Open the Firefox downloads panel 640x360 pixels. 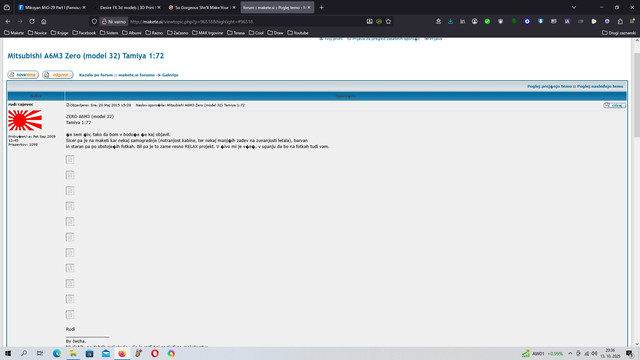450,21
